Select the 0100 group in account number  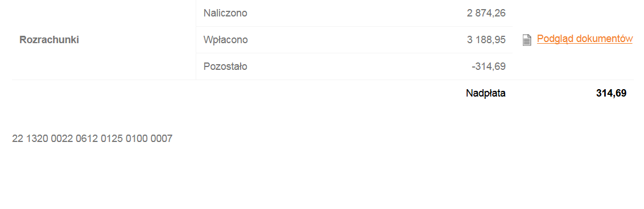point(137,139)
